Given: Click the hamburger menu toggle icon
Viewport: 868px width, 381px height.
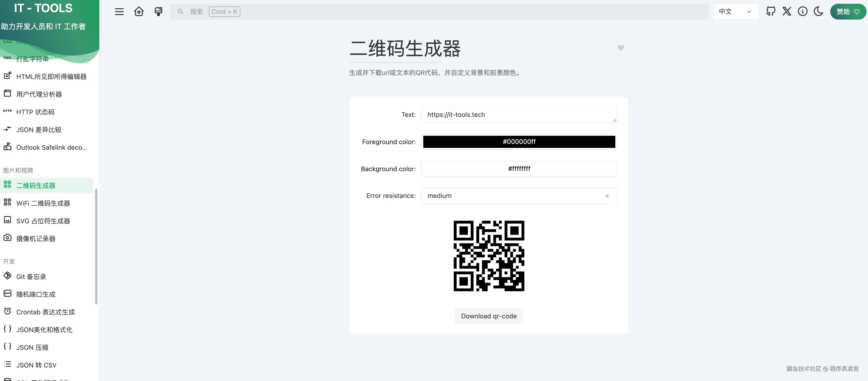Looking at the screenshot, I should click(119, 12).
